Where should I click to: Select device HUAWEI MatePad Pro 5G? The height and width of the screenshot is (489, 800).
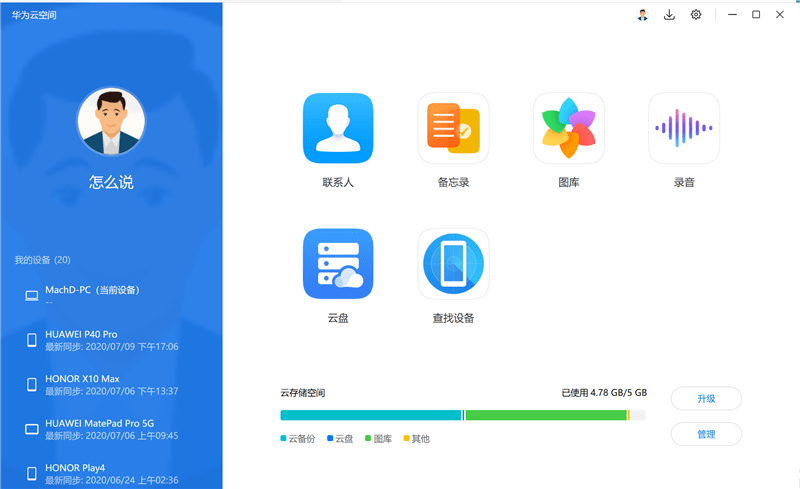[111, 429]
